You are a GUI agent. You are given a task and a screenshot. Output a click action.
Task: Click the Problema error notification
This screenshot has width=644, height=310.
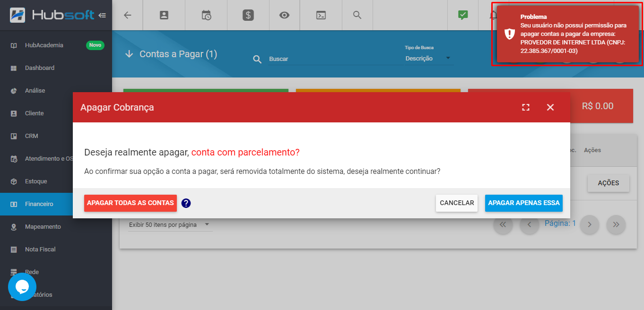pos(567,33)
